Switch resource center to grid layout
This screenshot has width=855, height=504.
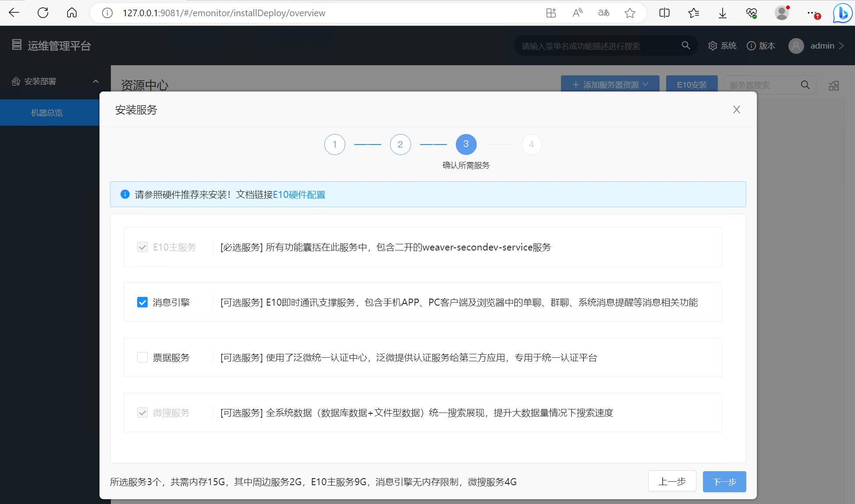834,85
